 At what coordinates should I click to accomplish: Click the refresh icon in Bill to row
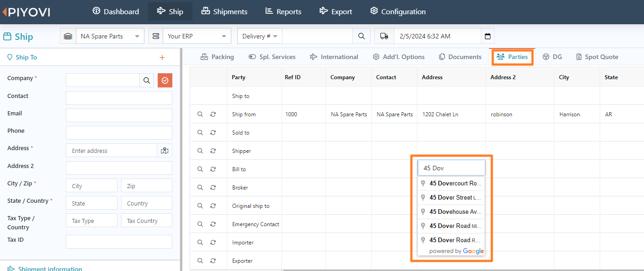[213, 169]
